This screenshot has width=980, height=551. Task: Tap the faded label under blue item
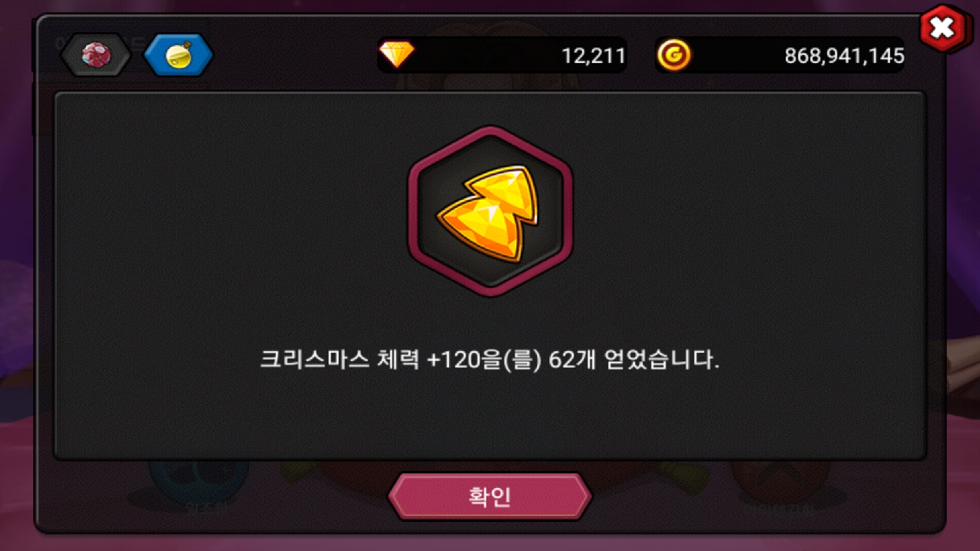click(206, 509)
